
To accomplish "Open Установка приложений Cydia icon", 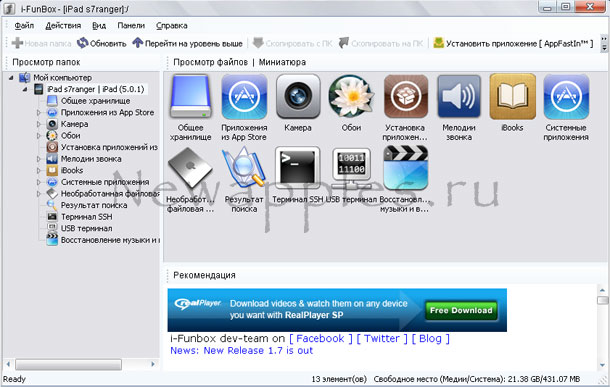I will coord(406,96).
